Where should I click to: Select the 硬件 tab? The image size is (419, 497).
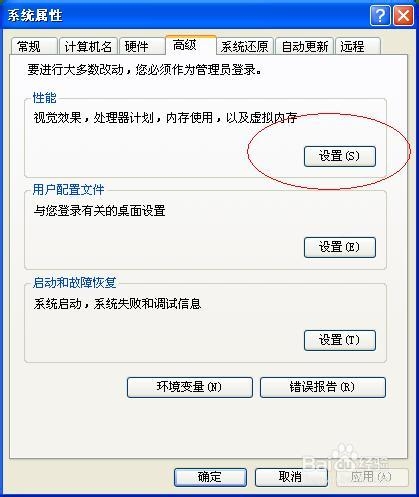[x=142, y=46]
